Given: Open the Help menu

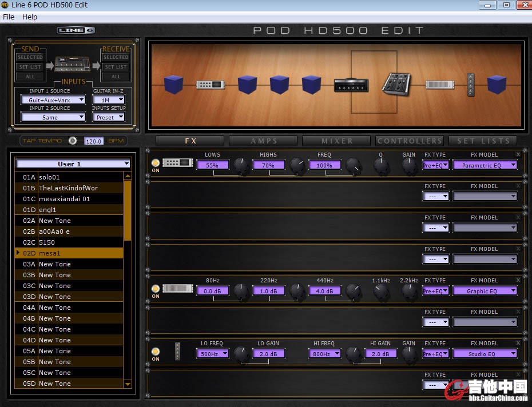Looking at the screenshot, I should 30,17.
